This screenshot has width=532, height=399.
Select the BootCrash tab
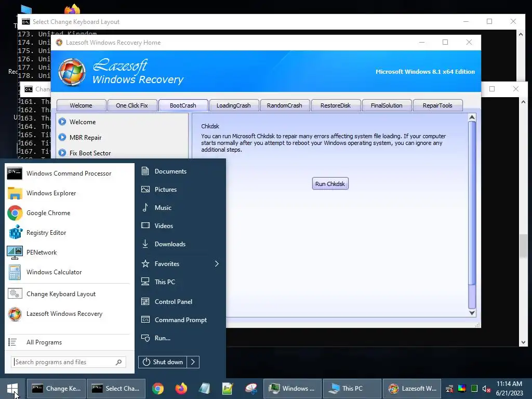(183, 105)
